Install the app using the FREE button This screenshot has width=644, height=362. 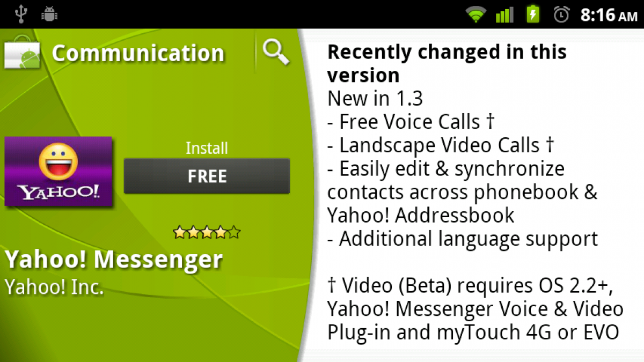pyautogui.click(x=207, y=176)
